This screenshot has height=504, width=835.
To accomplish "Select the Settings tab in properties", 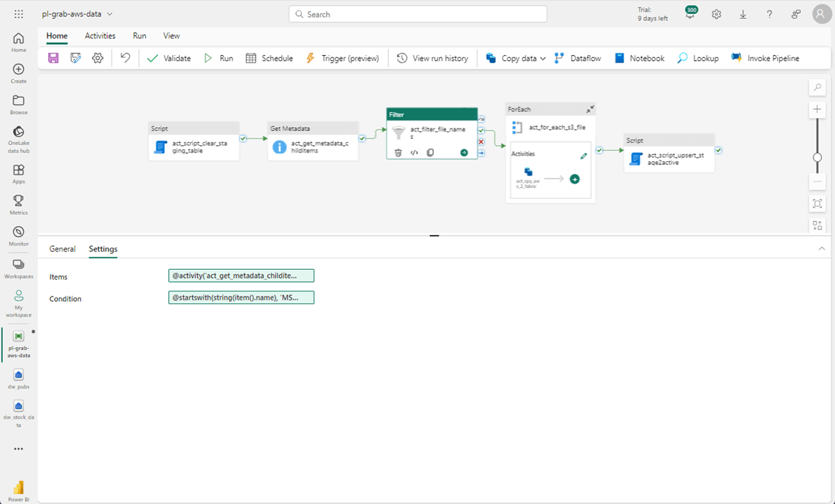I will [103, 248].
